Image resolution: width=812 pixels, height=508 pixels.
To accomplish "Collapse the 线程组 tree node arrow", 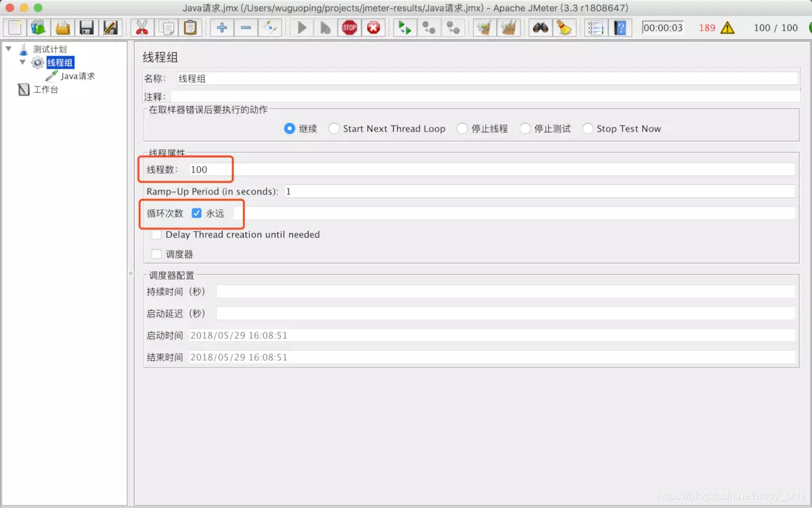I will (x=23, y=62).
